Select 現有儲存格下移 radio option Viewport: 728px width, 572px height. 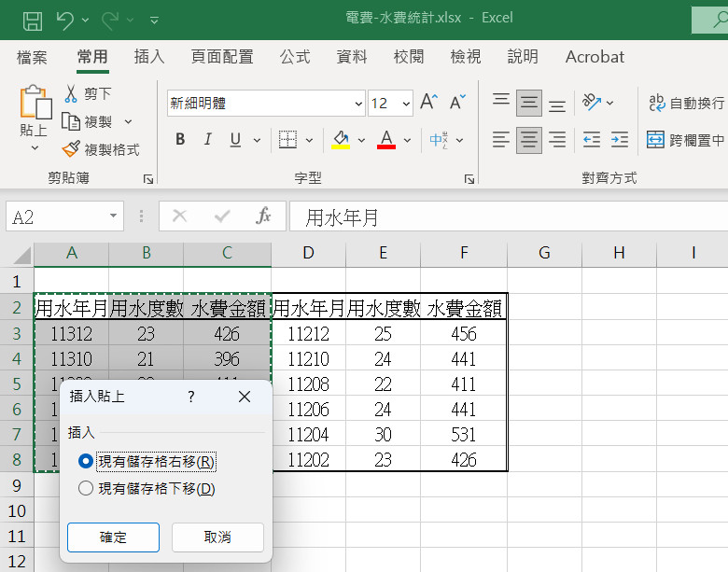[x=87, y=488]
